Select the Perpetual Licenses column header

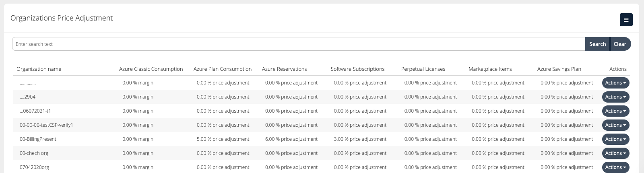pyautogui.click(x=423, y=69)
